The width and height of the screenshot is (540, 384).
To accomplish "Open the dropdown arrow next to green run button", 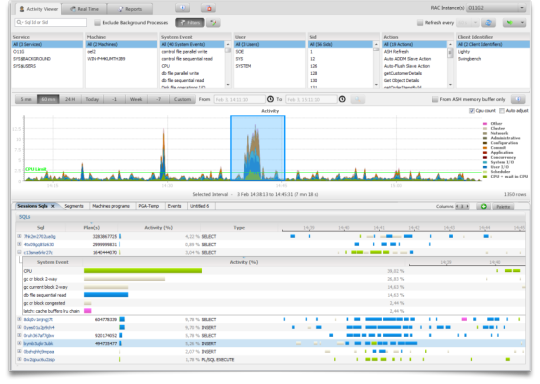I will pyautogui.click(x=522, y=23).
